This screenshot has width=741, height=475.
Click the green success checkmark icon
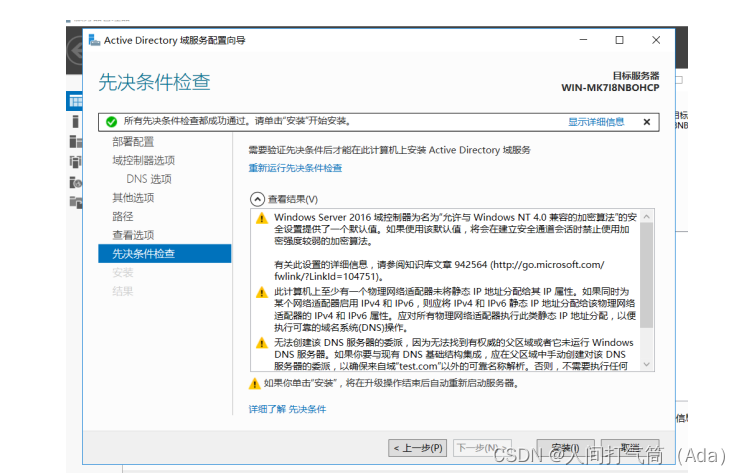pyautogui.click(x=113, y=122)
